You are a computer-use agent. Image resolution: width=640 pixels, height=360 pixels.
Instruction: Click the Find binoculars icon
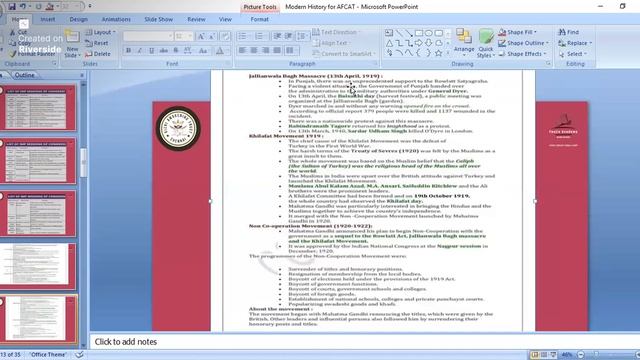click(562, 32)
